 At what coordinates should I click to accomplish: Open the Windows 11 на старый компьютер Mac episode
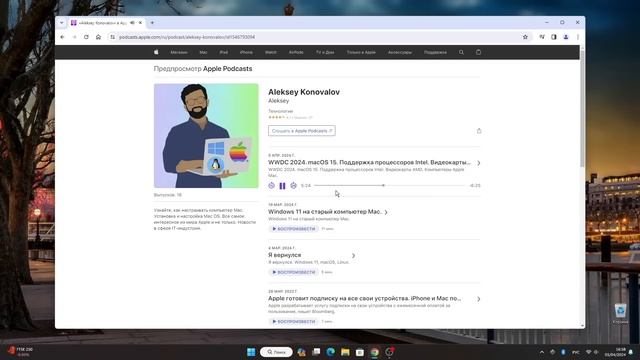[x=324, y=212]
